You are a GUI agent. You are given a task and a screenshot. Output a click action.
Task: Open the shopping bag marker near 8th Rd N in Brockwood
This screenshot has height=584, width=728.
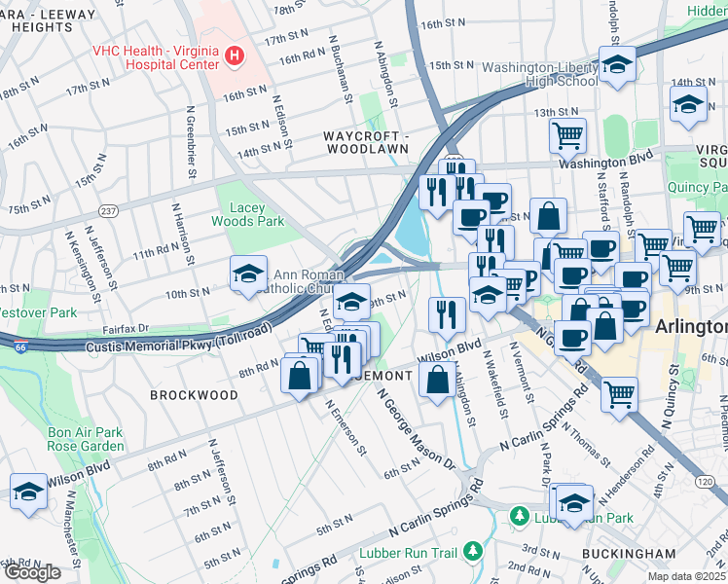pyautogui.click(x=300, y=379)
